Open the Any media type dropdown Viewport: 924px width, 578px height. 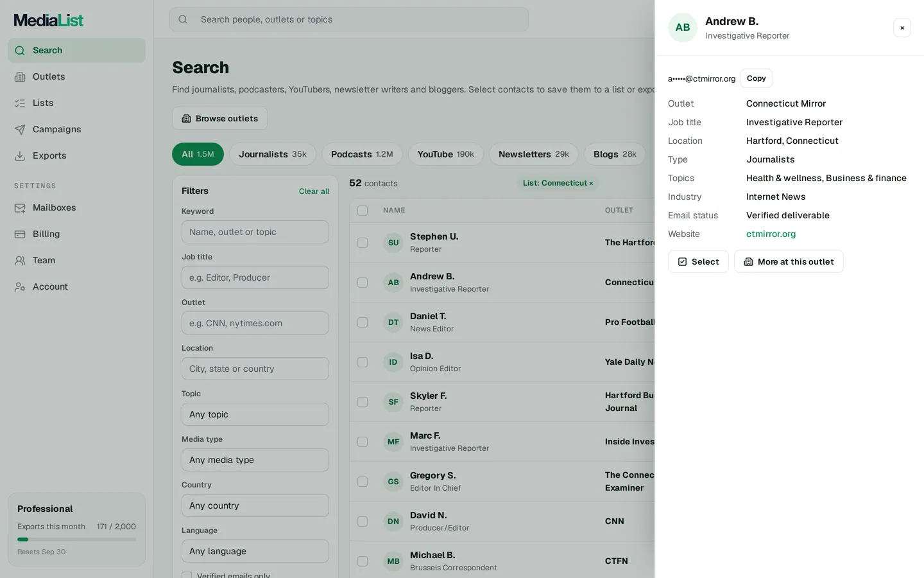(x=255, y=460)
